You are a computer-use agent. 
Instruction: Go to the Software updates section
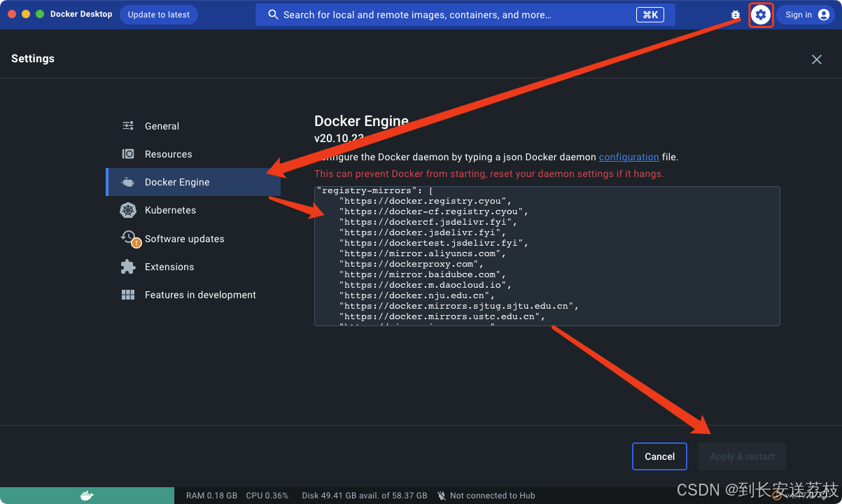click(184, 239)
